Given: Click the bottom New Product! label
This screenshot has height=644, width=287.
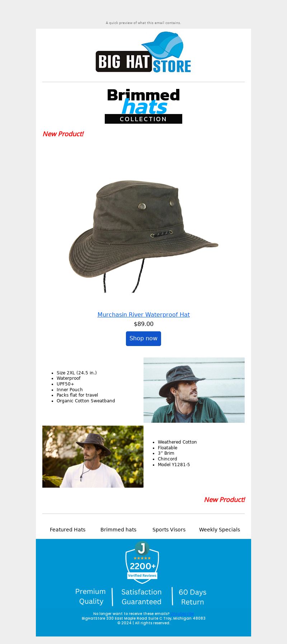Looking at the screenshot, I should [225, 499].
